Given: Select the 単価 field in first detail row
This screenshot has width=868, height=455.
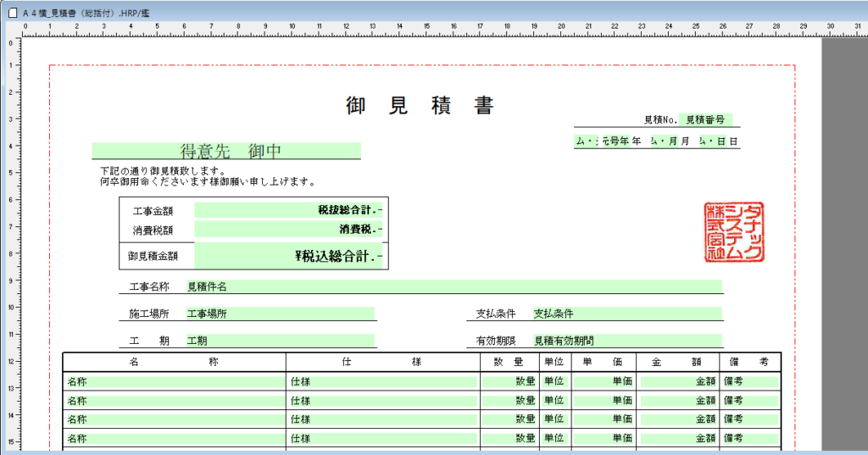Looking at the screenshot, I should pos(603,381).
